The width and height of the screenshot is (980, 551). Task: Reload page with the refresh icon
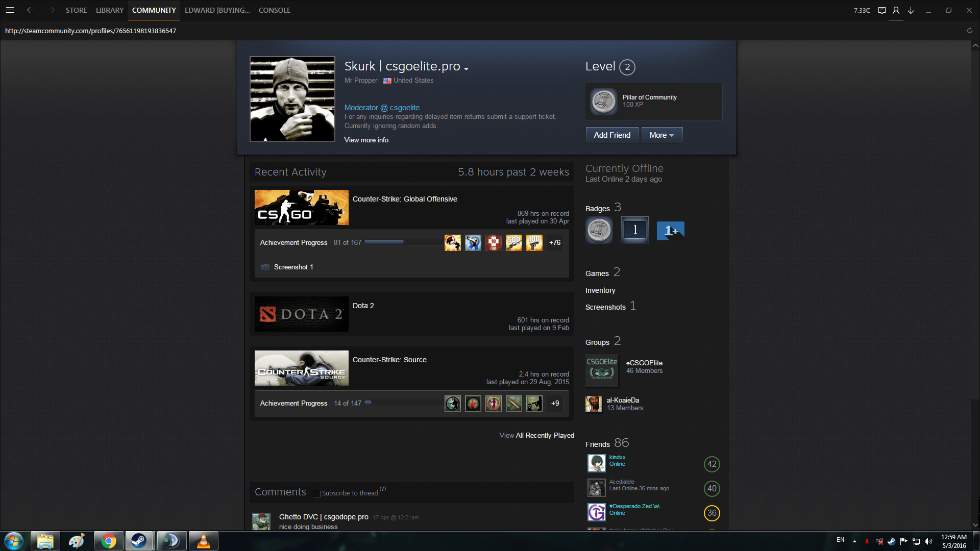tap(969, 31)
